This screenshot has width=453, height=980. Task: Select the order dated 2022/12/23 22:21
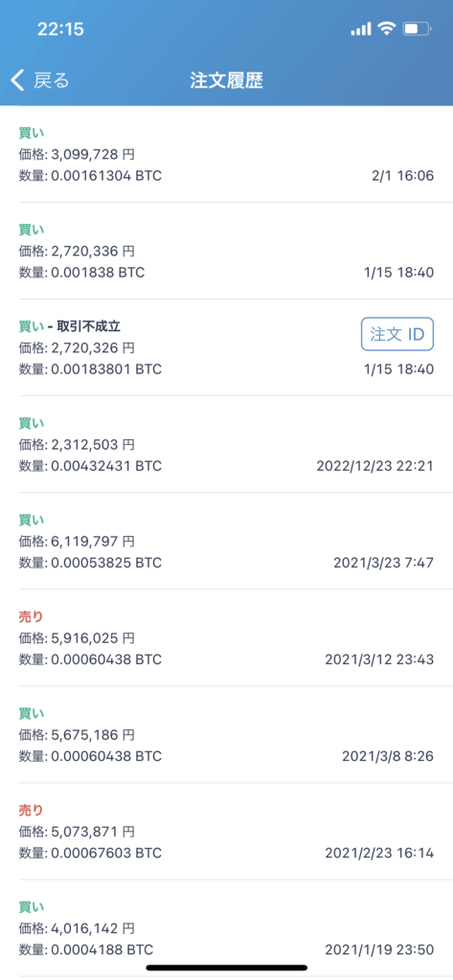226,444
